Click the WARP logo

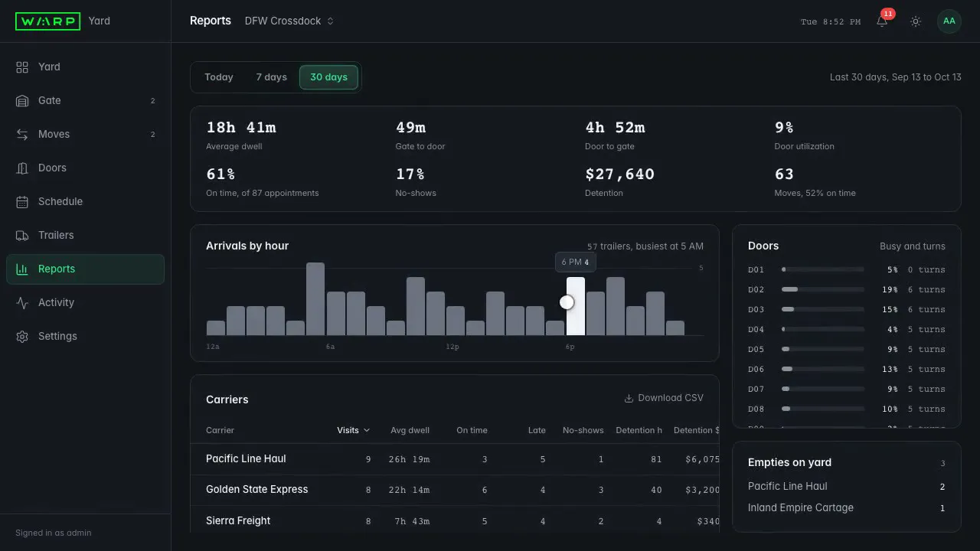point(47,21)
